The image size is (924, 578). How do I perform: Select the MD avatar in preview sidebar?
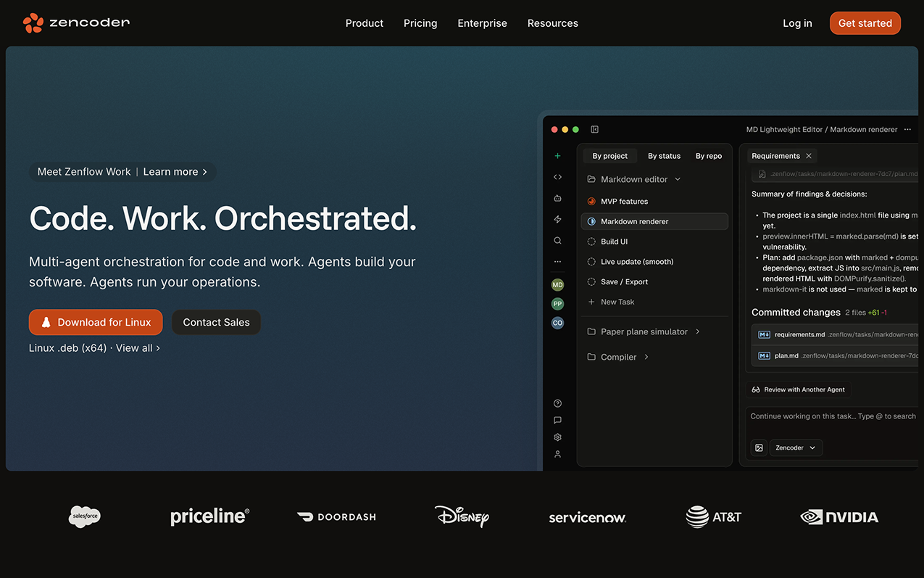point(557,285)
